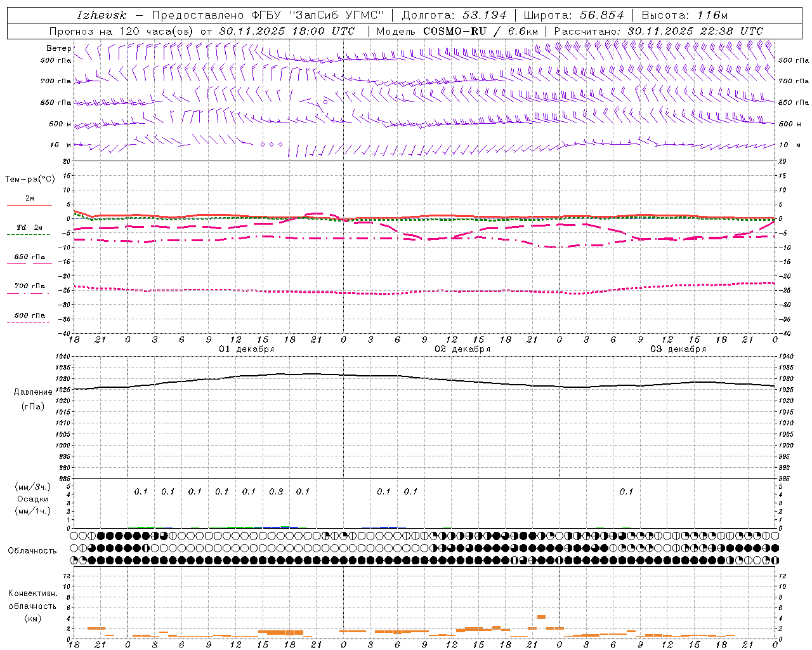Select the 10 м wind level label on left
The height and width of the screenshot is (650, 812).
pos(61,145)
